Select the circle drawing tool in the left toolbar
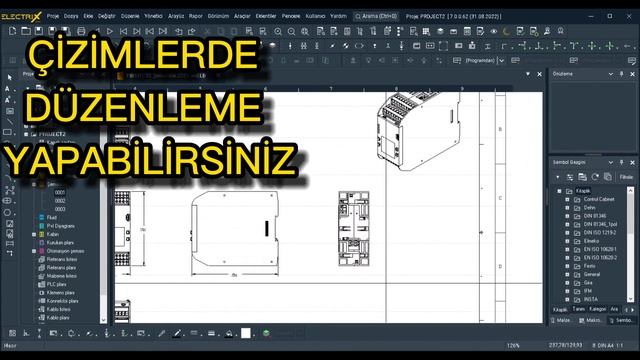This screenshot has width=640, height=360. coord(7,213)
